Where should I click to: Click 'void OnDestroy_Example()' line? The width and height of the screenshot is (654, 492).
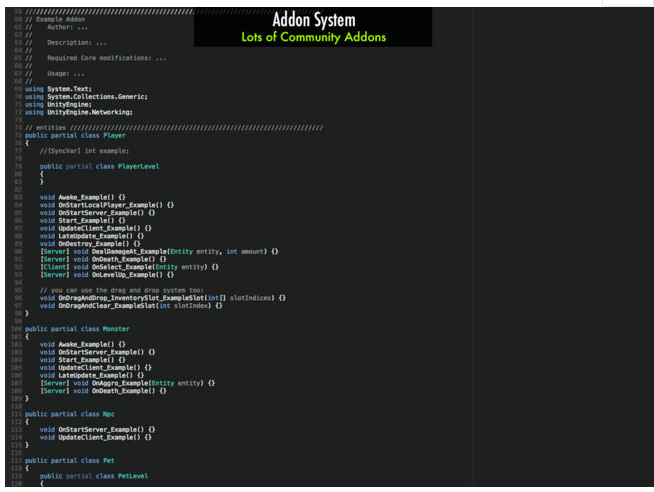(90, 244)
